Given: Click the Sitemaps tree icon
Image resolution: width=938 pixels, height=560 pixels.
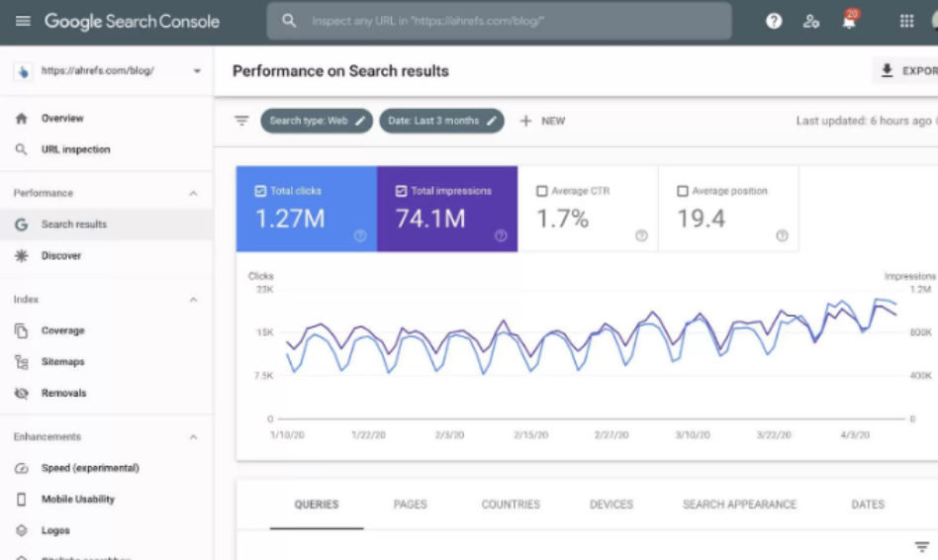Looking at the screenshot, I should point(22,362).
